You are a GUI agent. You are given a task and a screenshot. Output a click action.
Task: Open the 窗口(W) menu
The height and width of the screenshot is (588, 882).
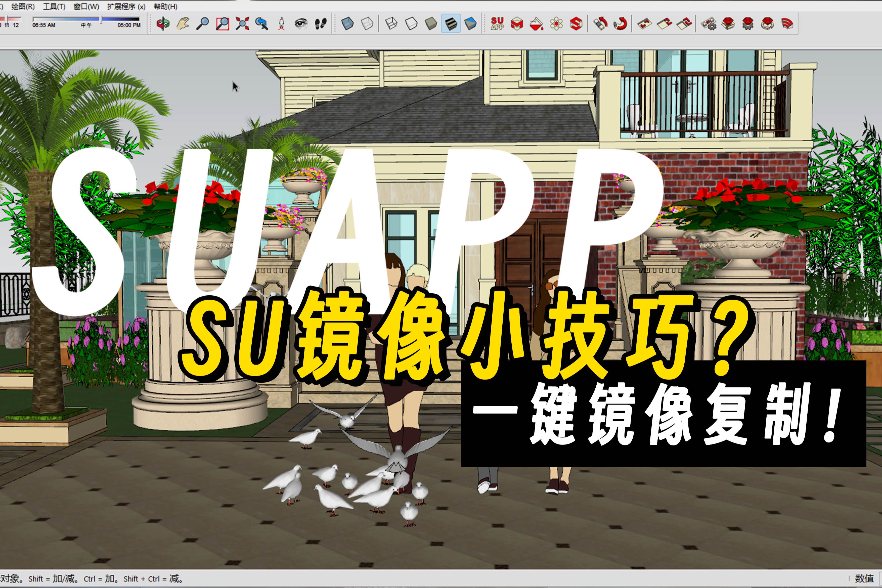point(87,6)
